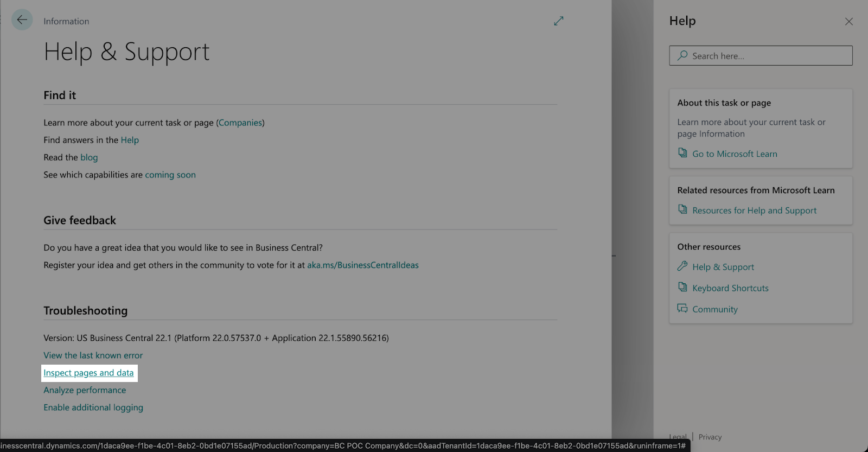Click the 'Give feedback' section heading
This screenshot has width=868, height=452.
tap(80, 220)
